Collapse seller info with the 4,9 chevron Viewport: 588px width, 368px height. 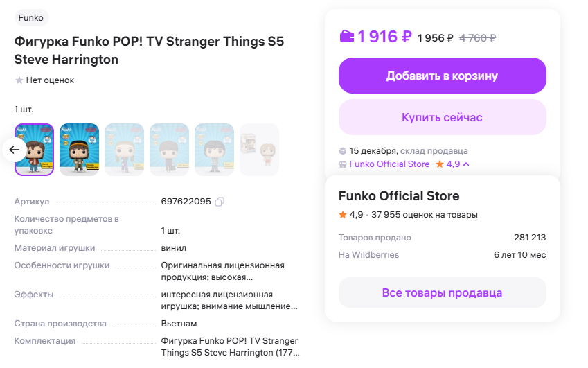click(466, 164)
